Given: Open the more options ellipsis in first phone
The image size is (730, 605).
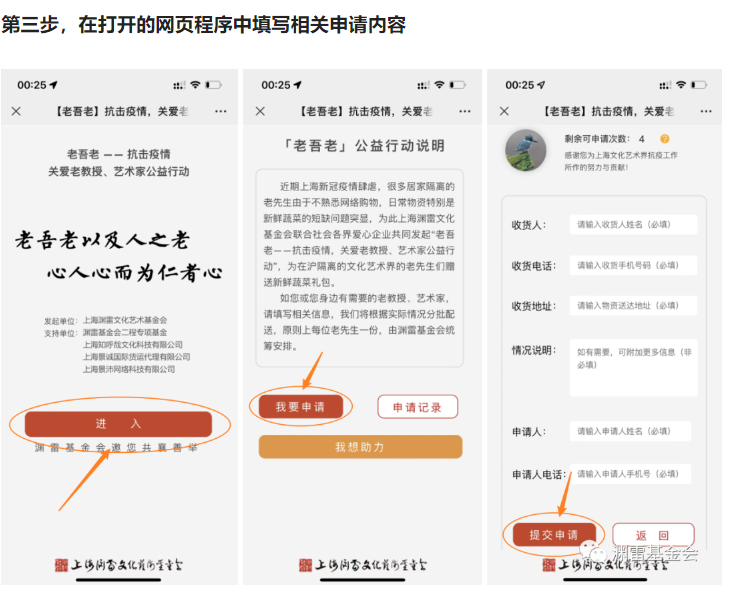Looking at the screenshot, I should click(x=220, y=111).
